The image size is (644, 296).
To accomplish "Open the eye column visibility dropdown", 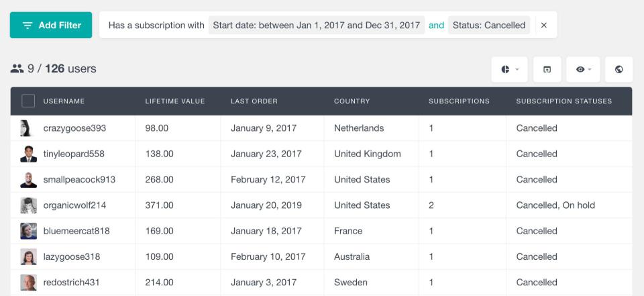I will [x=584, y=69].
